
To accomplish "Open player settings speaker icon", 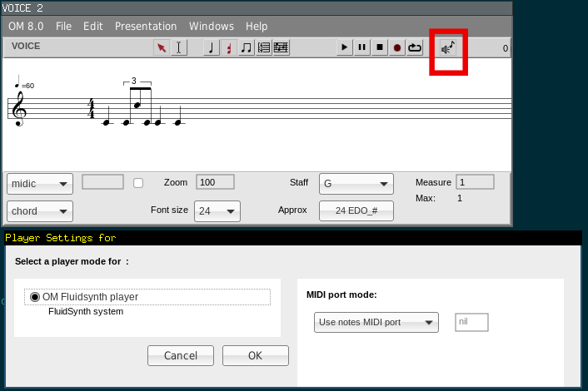I will 448,48.
